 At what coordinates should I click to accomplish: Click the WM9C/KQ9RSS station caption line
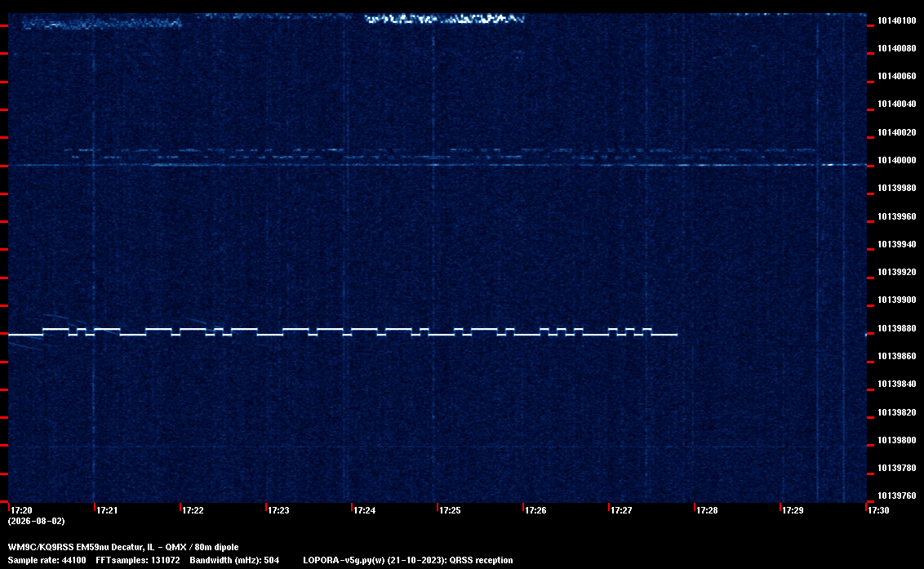(123, 547)
